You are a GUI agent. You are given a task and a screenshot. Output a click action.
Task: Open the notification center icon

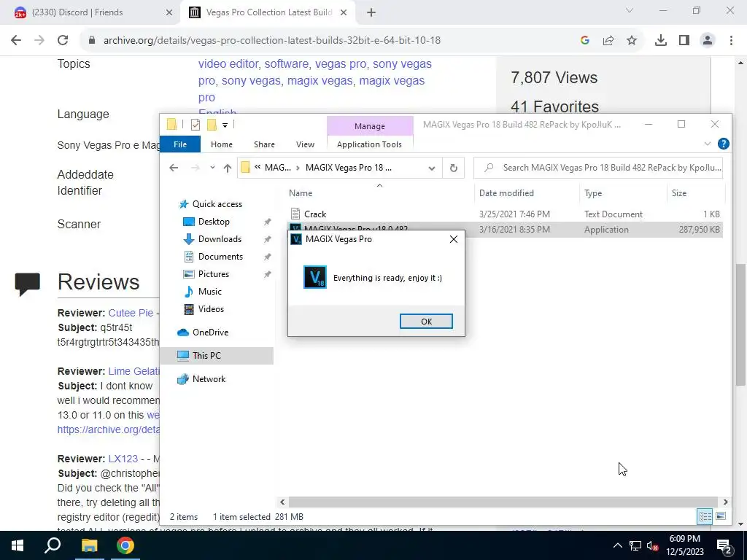pos(724,545)
